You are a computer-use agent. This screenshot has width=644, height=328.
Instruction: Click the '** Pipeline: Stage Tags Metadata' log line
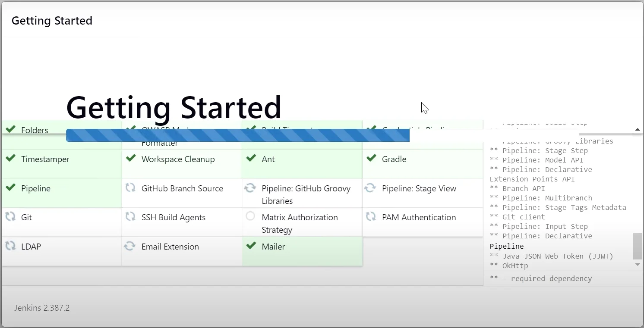[558, 207]
